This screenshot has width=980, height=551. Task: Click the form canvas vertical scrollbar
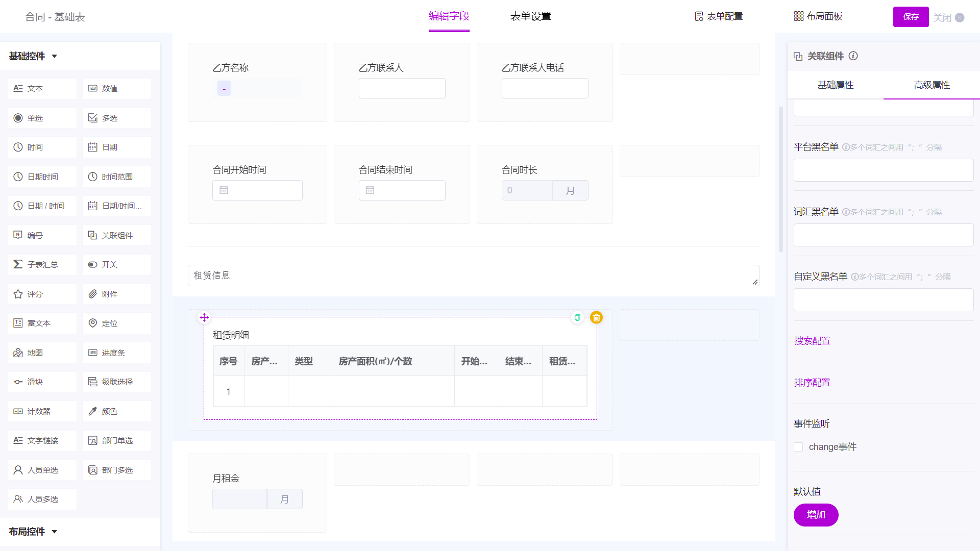tap(781, 179)
